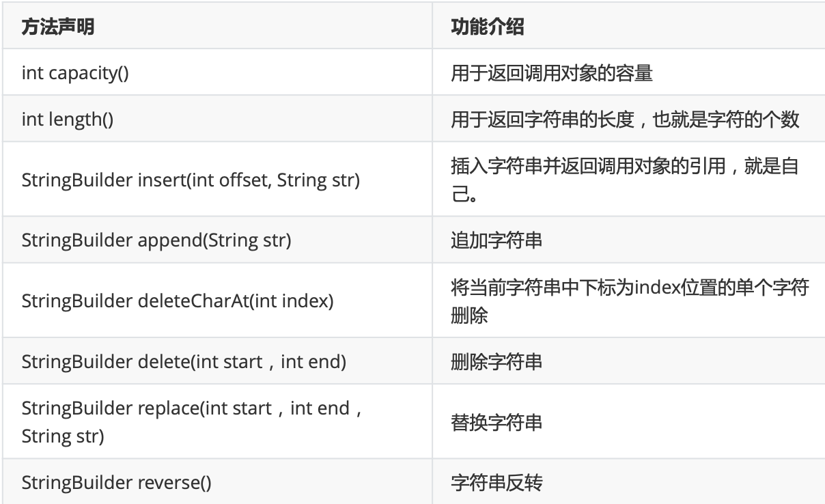Click the 追加字符串 description cell
Screen dimensions: 825x504
[x=497, y=242]
